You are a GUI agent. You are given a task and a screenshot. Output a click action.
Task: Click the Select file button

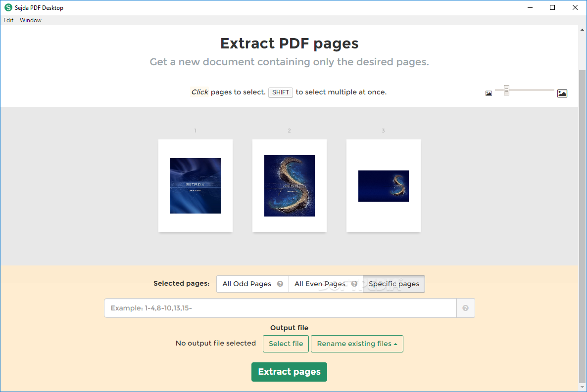[x=286, y=344]
